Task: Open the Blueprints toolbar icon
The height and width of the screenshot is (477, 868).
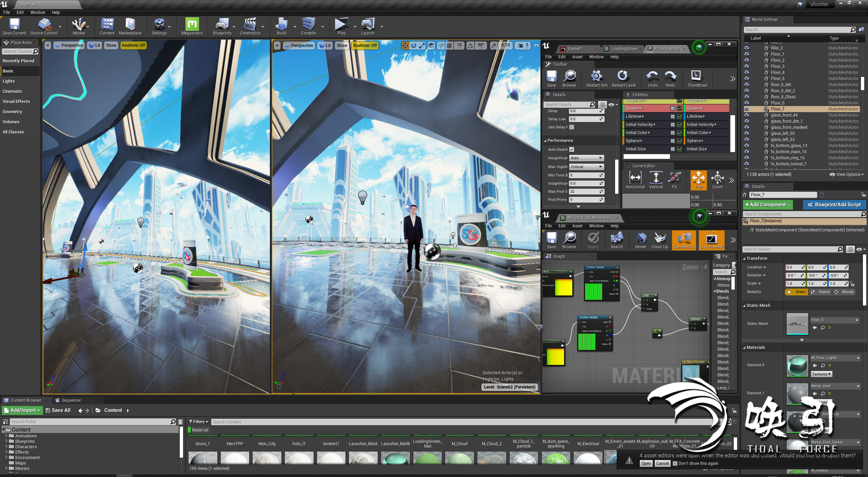Action: [x=222, y=26]
